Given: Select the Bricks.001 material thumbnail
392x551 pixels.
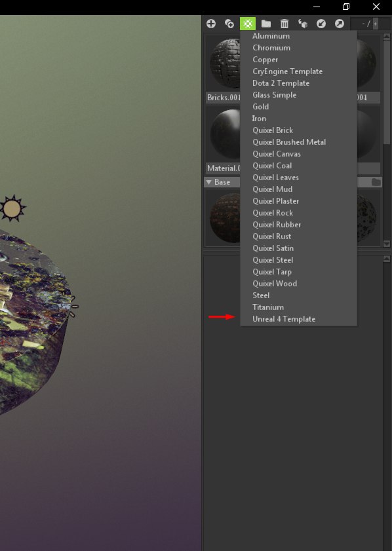Looking at the screenshot, I should click(x=225, y=64).
